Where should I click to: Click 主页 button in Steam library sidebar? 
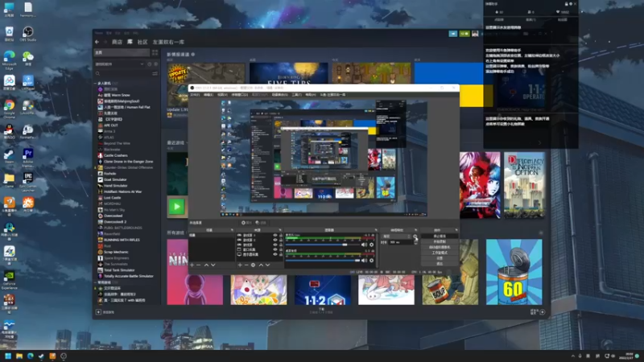tap(122, 52)
